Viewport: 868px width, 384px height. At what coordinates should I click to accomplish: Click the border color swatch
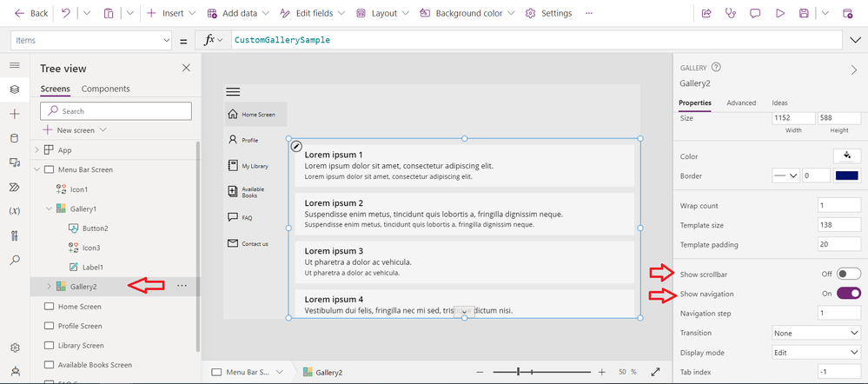tap(847, 176)
